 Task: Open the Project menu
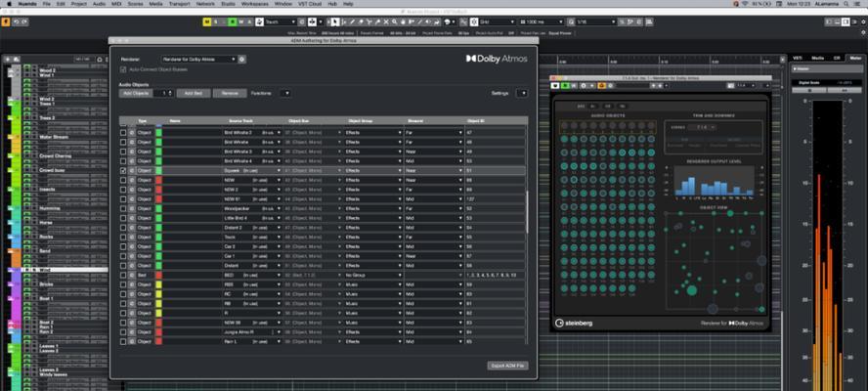(77, 3)
